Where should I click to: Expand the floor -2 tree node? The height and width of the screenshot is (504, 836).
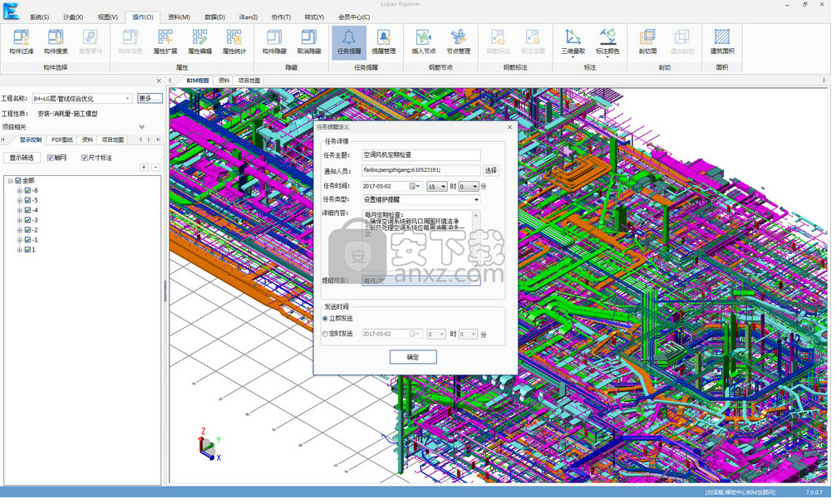(x=20, y=230)
